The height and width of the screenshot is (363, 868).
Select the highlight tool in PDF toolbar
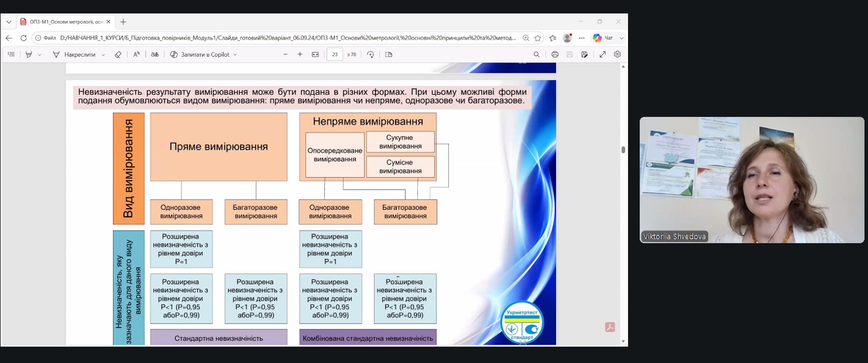click(x=29, y=54)
